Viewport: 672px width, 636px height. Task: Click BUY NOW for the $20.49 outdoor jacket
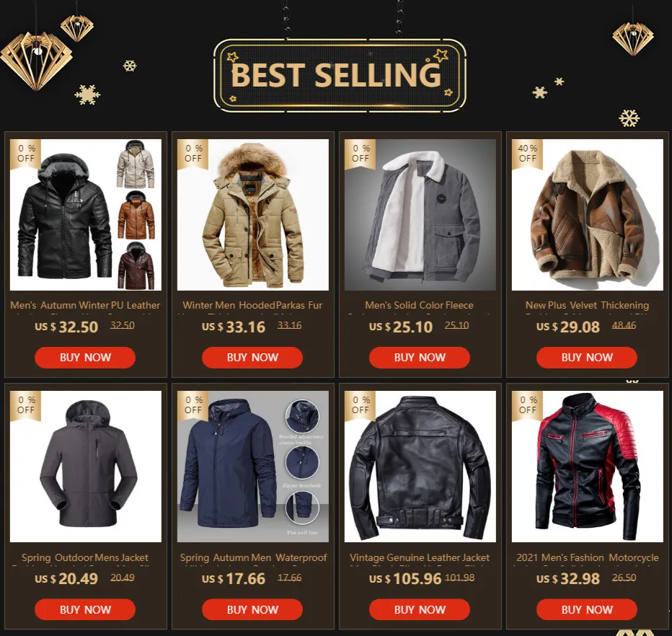coord(85,609)
